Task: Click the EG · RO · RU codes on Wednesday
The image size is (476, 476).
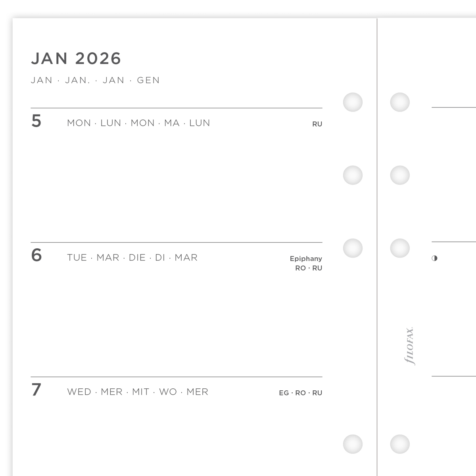Action: [300, 393]
